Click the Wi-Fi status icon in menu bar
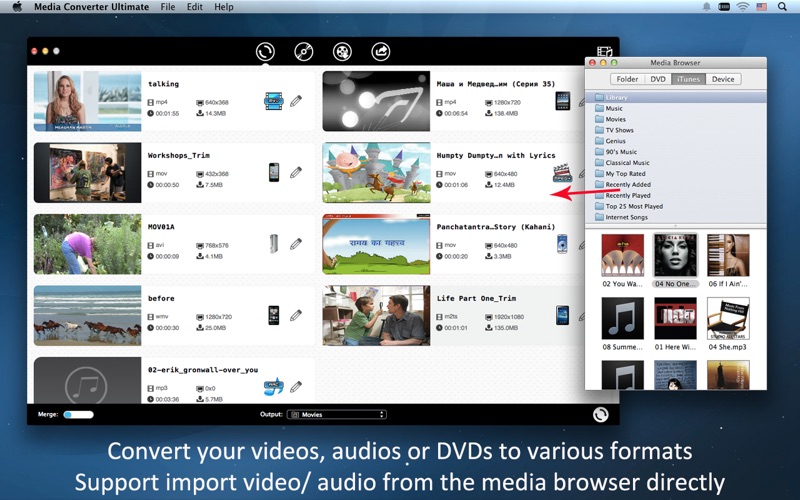Viewport: 800px width, 500px height. [743, 7]
